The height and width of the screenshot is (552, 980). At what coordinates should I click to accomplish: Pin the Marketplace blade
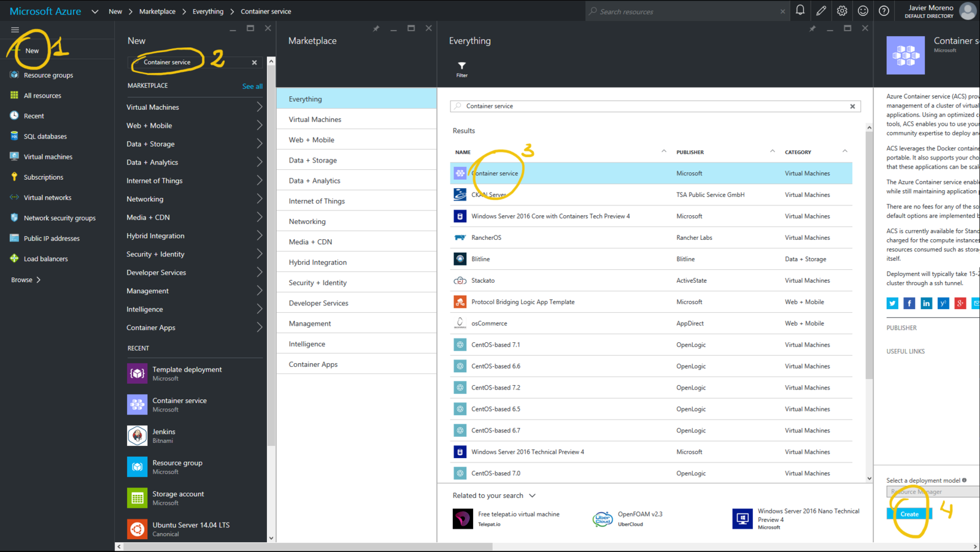376,28
